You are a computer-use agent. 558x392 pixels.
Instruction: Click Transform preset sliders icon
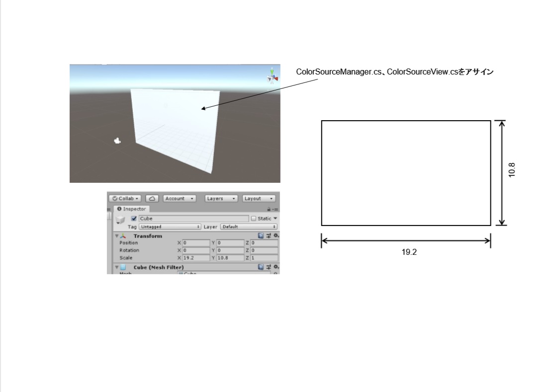point(269,235)
